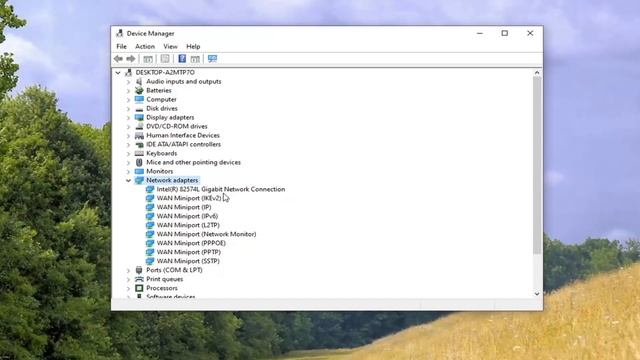This screenshot has width=640, height=360.
Task: Collapse the Network adapters chevron
Action: [x=129, y=180]
